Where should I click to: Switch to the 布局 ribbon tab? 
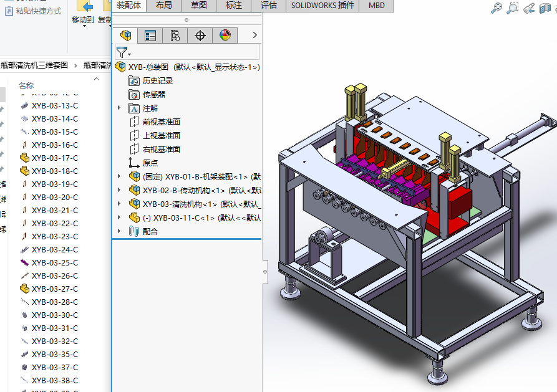pos(164,6)
